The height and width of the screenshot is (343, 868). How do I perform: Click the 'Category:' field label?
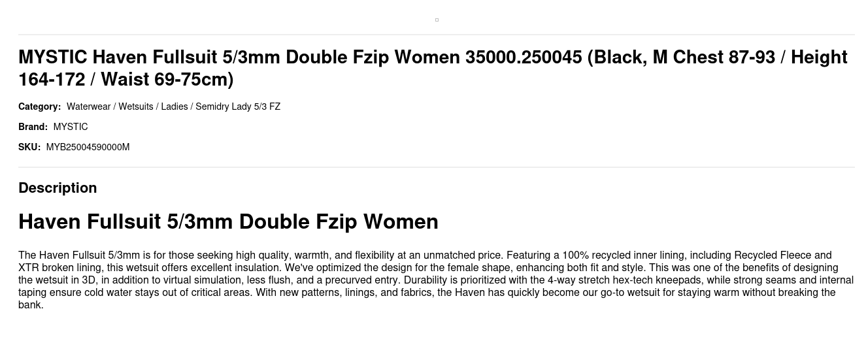tap(39, 106)
